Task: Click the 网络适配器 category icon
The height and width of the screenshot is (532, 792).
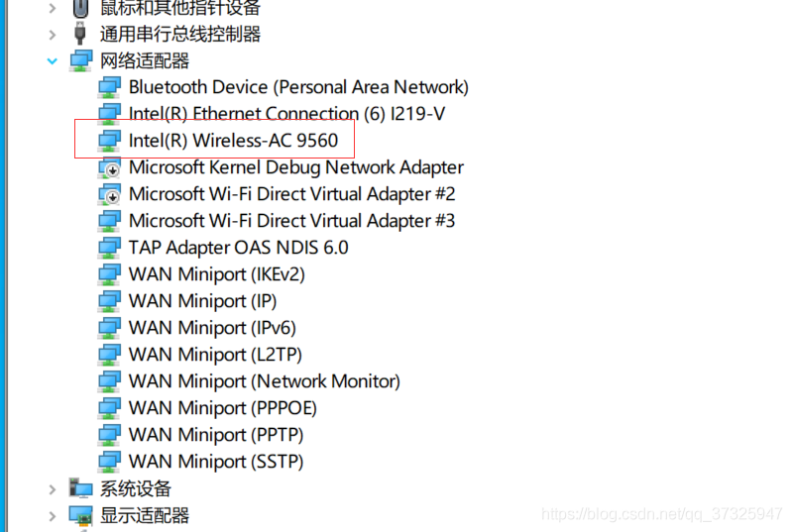Action: pos(81,60)
